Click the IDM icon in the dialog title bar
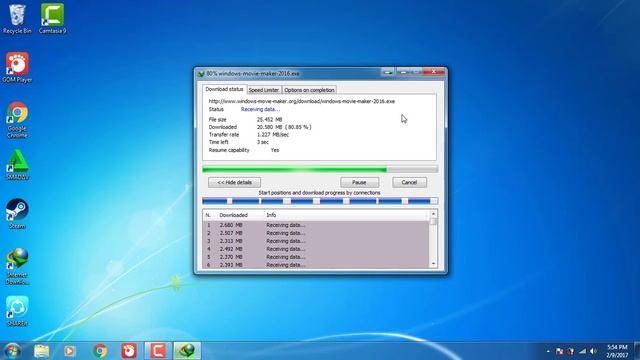This screenshot has height=360, width=640. click(x=200, y=73)
